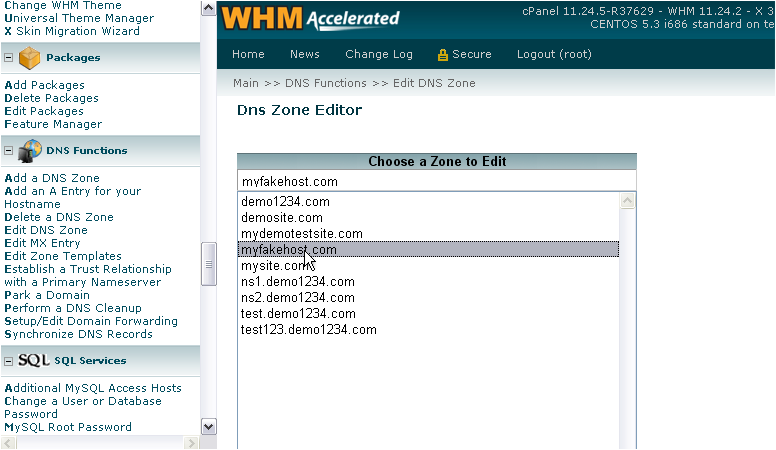Open Feature Manager link
Screen dimensions: 776x450
(x=53, y=124)
